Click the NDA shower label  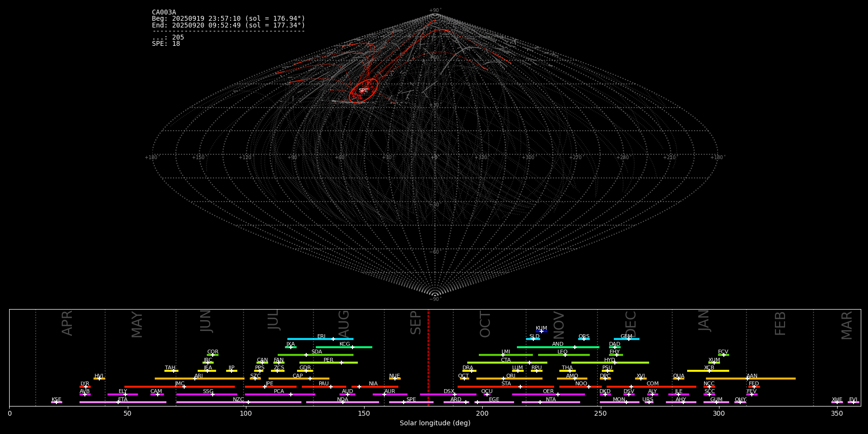point(342,400)
